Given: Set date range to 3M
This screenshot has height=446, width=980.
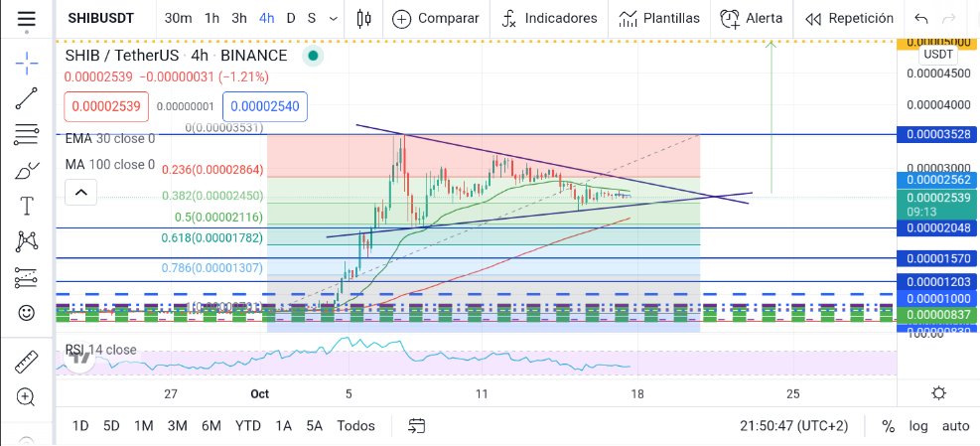Looking at the screenshot, I should (178, 426).
